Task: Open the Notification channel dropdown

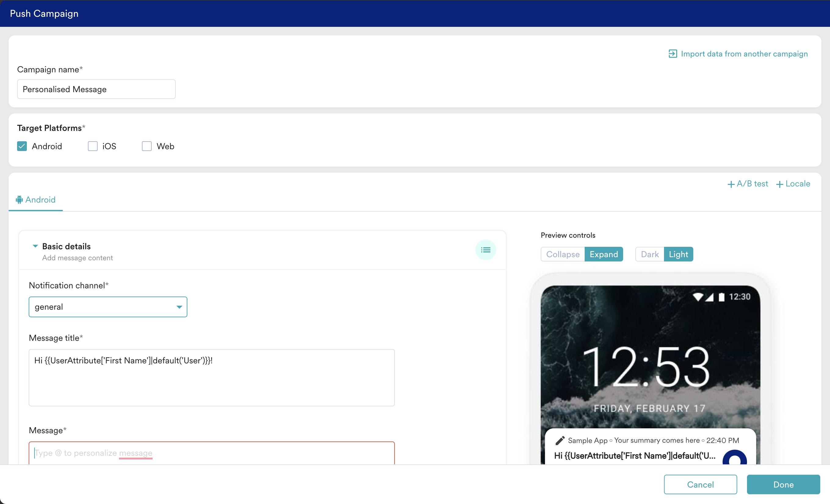Action: 108,307
